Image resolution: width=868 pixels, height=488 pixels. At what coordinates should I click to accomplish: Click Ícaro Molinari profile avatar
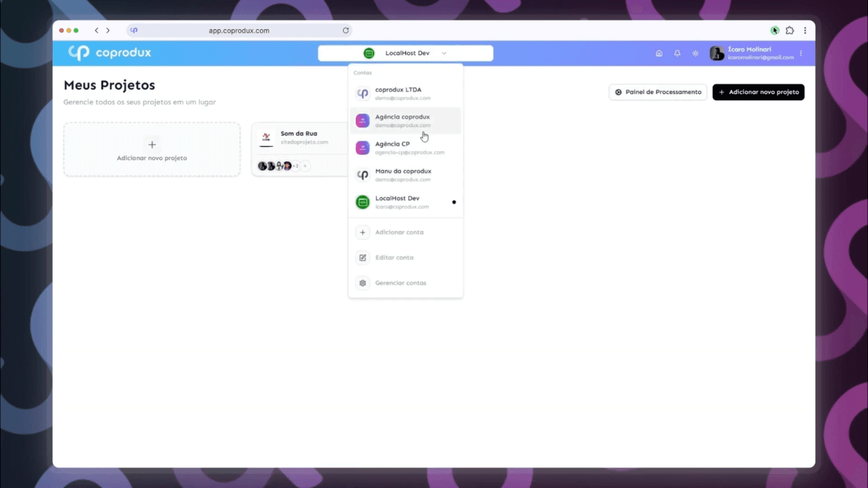717,53
